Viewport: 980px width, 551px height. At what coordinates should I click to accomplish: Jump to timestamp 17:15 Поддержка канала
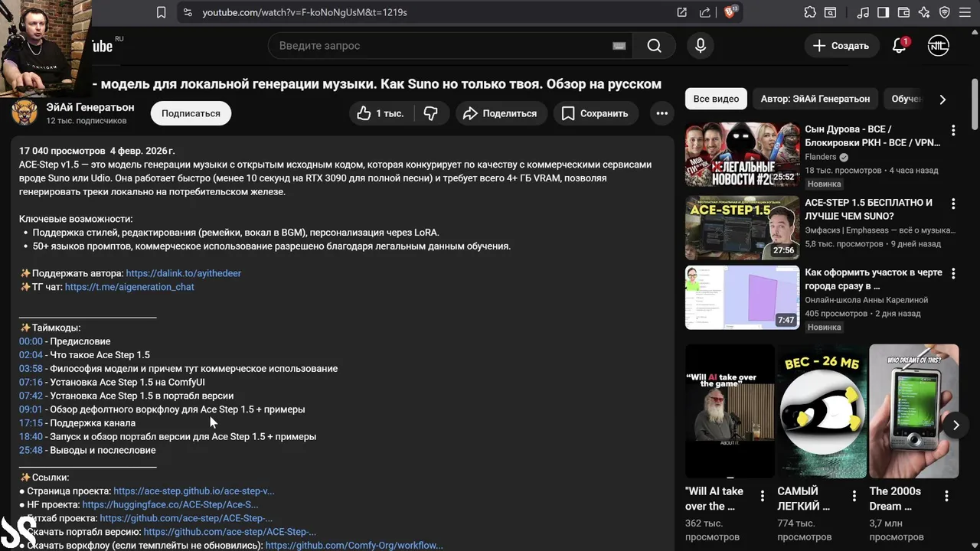[31, 423]
